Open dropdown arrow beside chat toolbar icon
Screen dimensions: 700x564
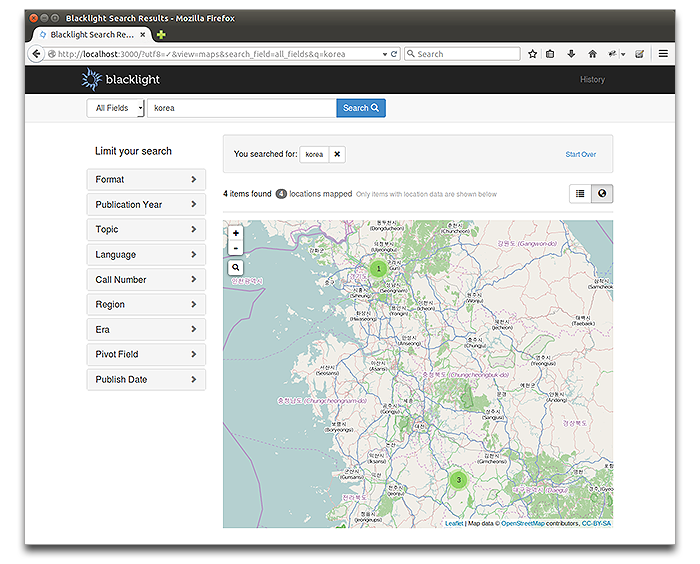(623, 54)
